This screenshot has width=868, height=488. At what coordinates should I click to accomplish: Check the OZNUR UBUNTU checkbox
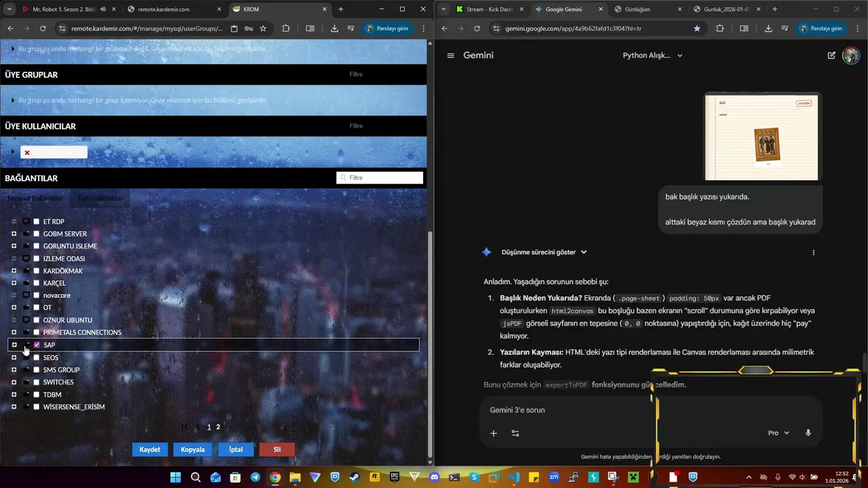coord(37,320)
